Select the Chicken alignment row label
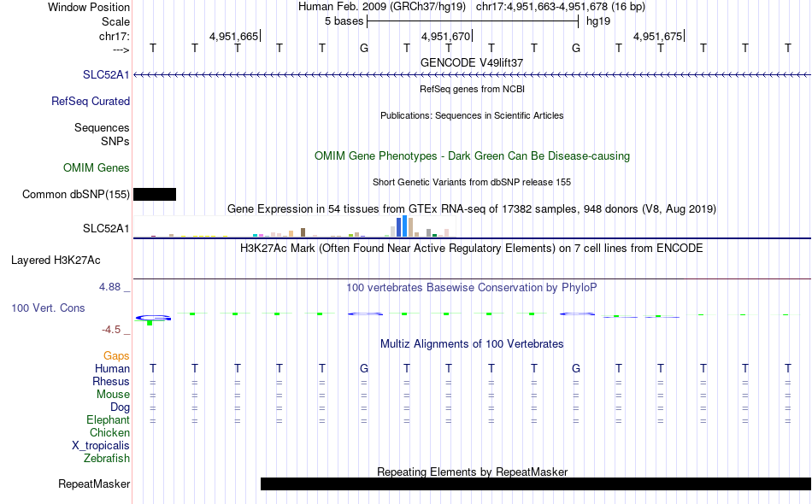The width and height of the screenshot is (812, 504). (x=109, y=432)
